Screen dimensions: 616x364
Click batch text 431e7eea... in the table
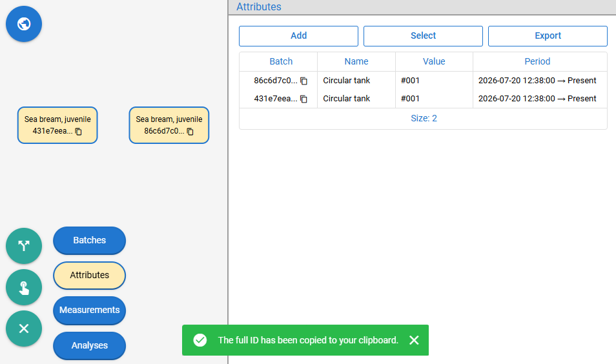(x=276, y=99)
